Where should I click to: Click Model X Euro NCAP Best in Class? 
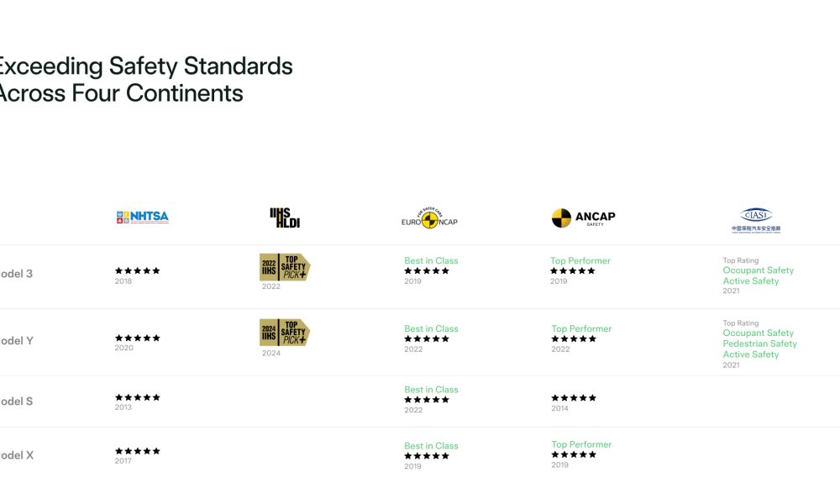[x=431, y=446]
